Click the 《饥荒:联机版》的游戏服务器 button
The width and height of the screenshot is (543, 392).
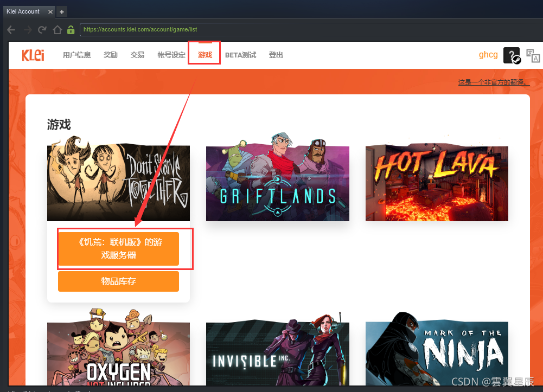118,249
